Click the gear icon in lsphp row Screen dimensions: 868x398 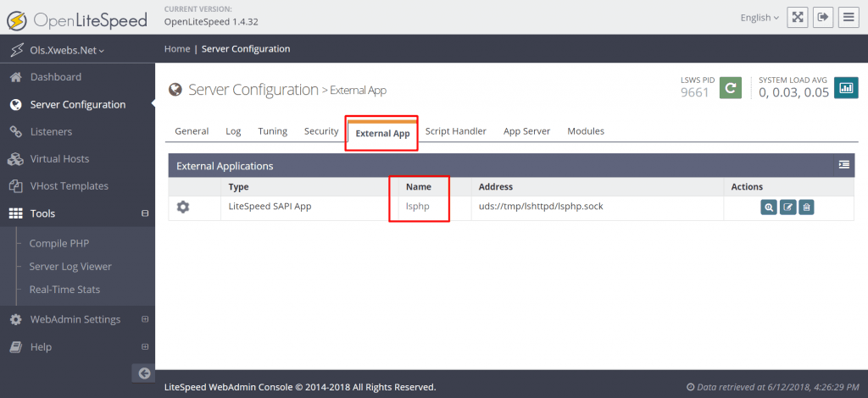click(183, 207)
